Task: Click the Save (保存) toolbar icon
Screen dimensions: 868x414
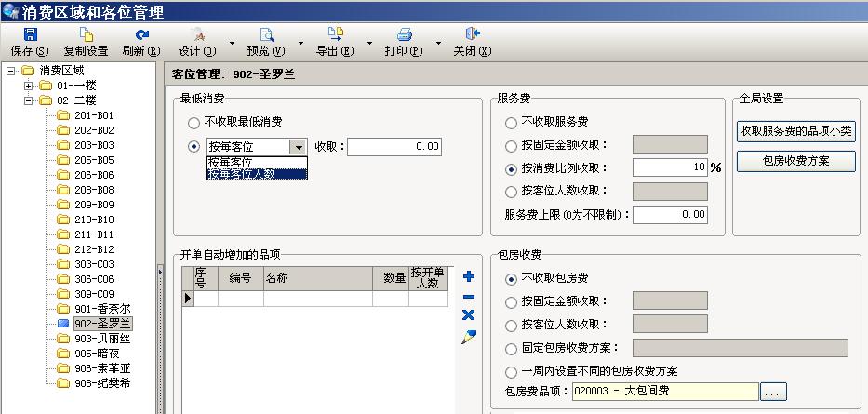Action: (x=30, y=34)
